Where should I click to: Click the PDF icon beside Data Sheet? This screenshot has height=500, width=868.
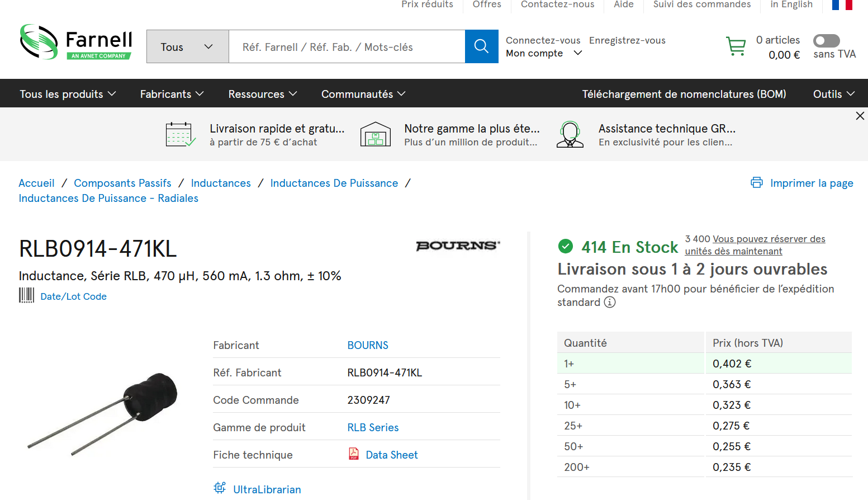click(x=354, y=454)
